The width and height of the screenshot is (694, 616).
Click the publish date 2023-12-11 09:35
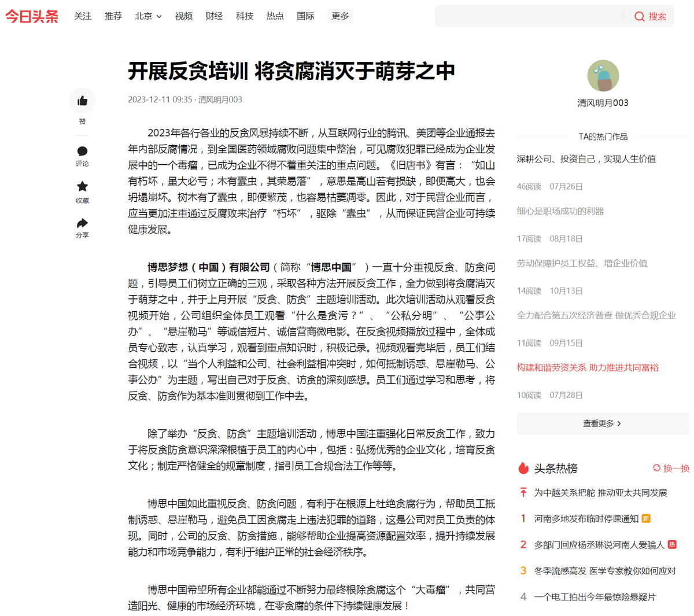click(160, 99)
